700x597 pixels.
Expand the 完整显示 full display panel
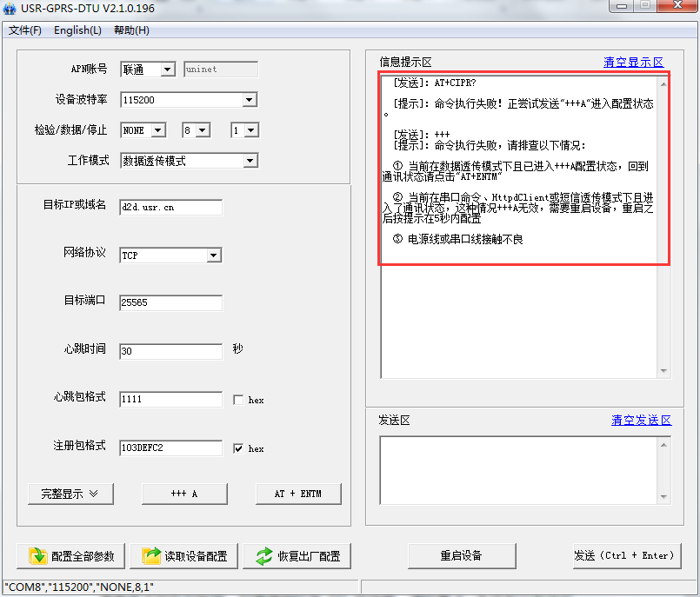point(70,494)
